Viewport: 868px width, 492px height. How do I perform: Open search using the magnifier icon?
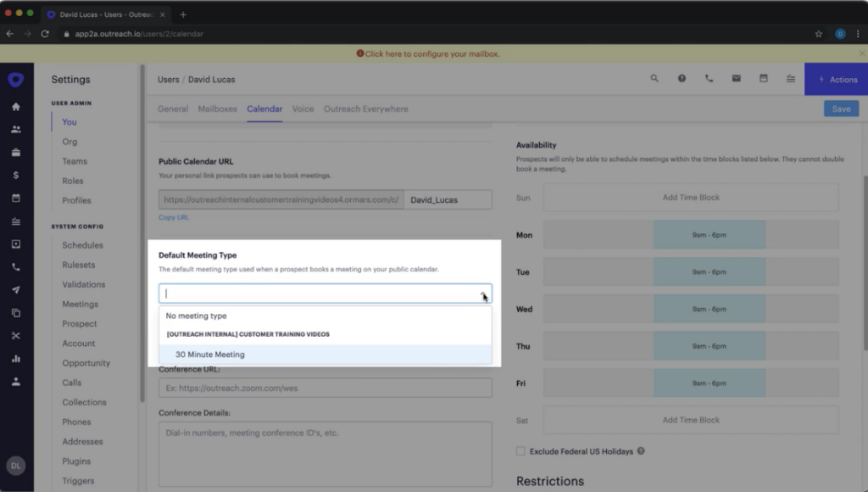point(654,79)
